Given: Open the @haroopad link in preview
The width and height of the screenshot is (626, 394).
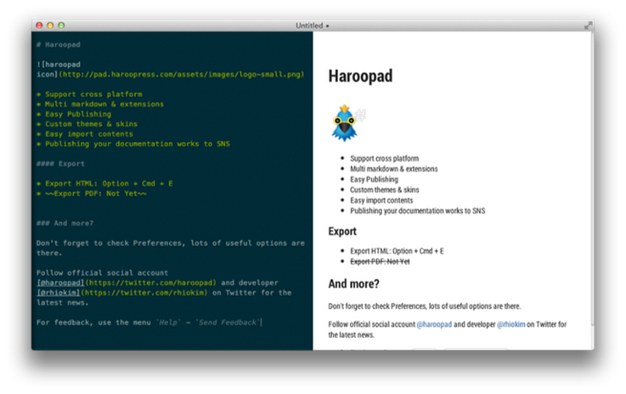Looking at the screenshot, I should tap(434, 324).
